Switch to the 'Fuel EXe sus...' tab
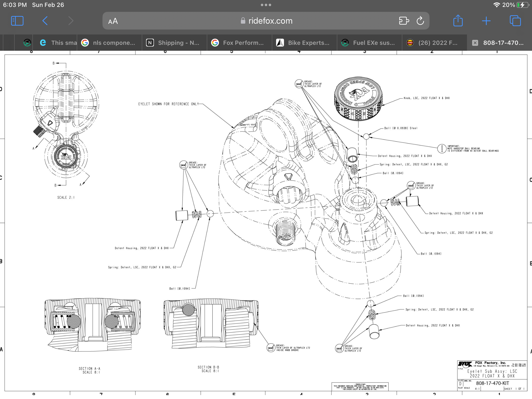 (x=369, y=43)
